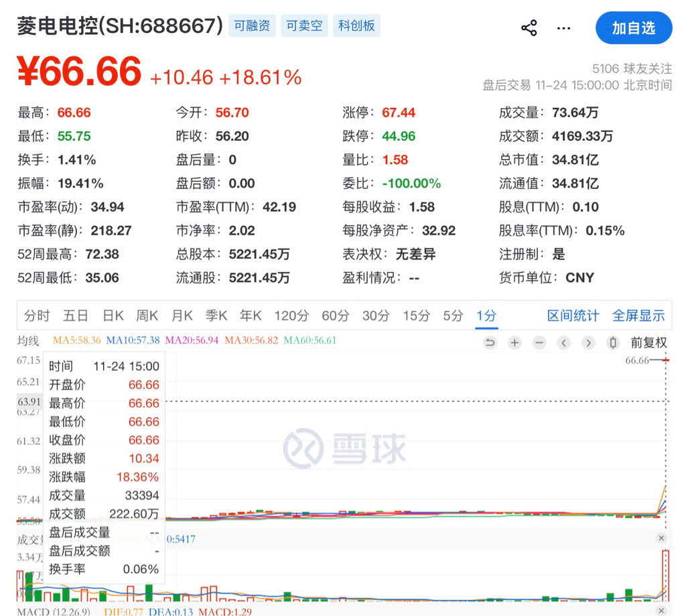Open the 前复权 adjustment dropdown
This screenshot has height=616, width=686.
[x=648, y=343]
